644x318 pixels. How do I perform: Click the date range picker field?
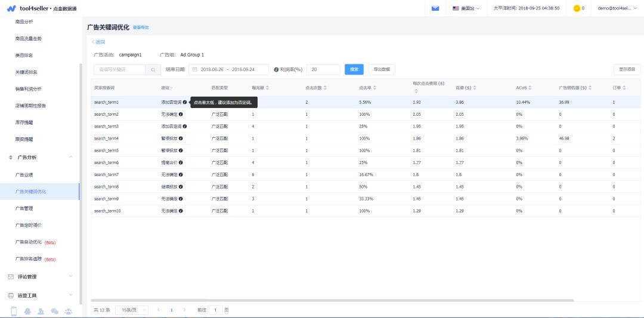228,69
